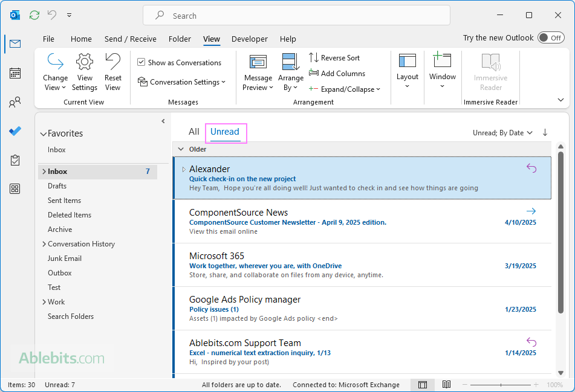The height and width of the screenshot is (392, 575).
Task: Click Reverse Sort in Arrangement group
Action: click(334, 58)
